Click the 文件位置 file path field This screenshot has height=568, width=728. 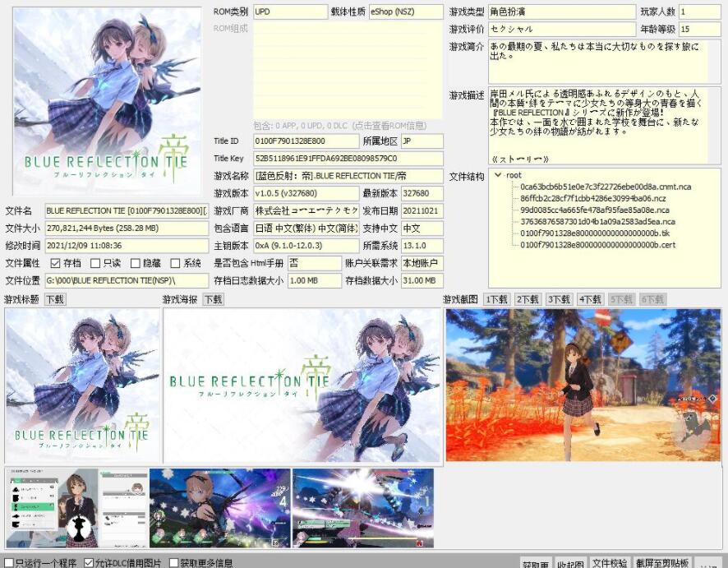point(127,280)
